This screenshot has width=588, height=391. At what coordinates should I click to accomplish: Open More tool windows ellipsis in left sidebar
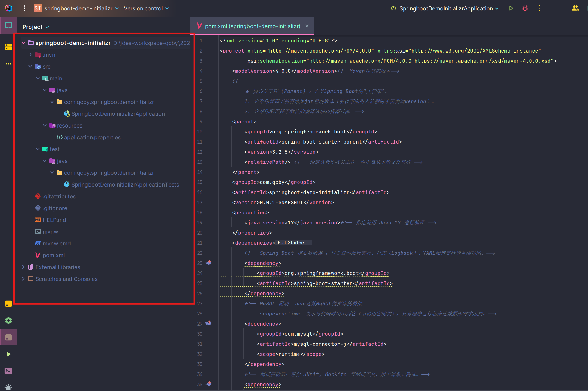click(x=8, y=64)
